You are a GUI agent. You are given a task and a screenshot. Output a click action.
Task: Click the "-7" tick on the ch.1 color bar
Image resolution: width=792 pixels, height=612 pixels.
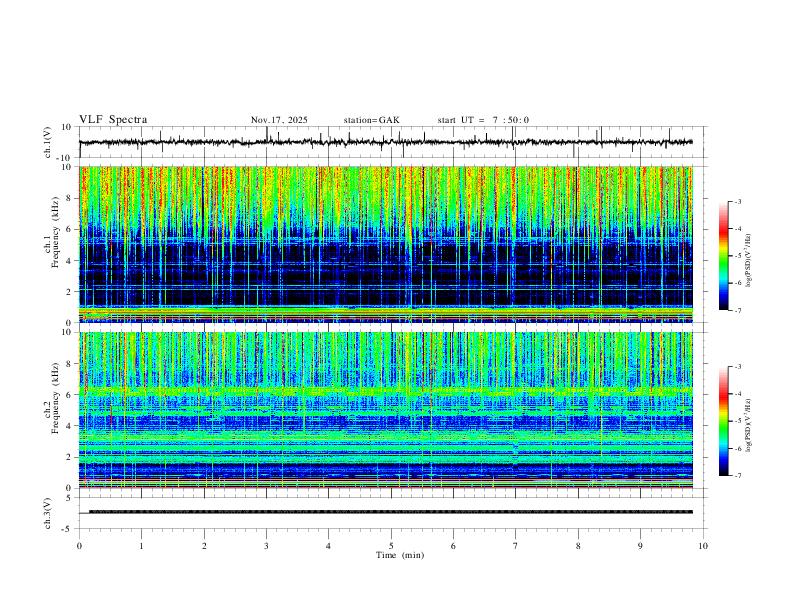coord(738,310)
